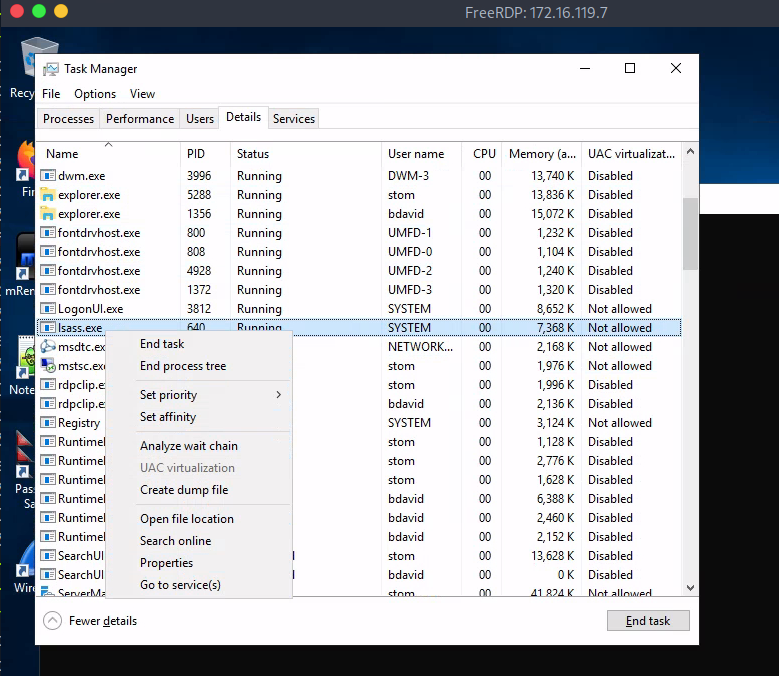Sort by the Name column header
This screenshot has width=779, height=676.
(x=108, y=154)
